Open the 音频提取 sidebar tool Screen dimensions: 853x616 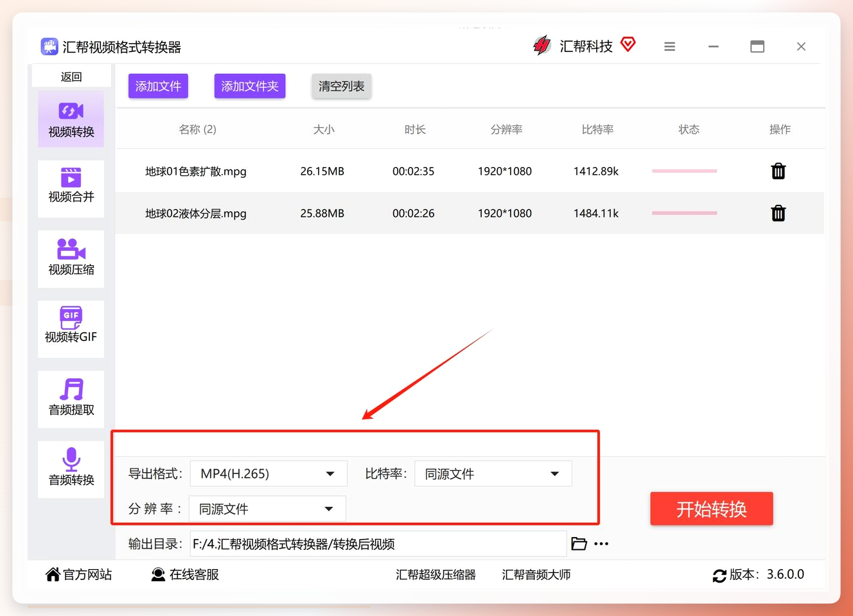[71, 399]
